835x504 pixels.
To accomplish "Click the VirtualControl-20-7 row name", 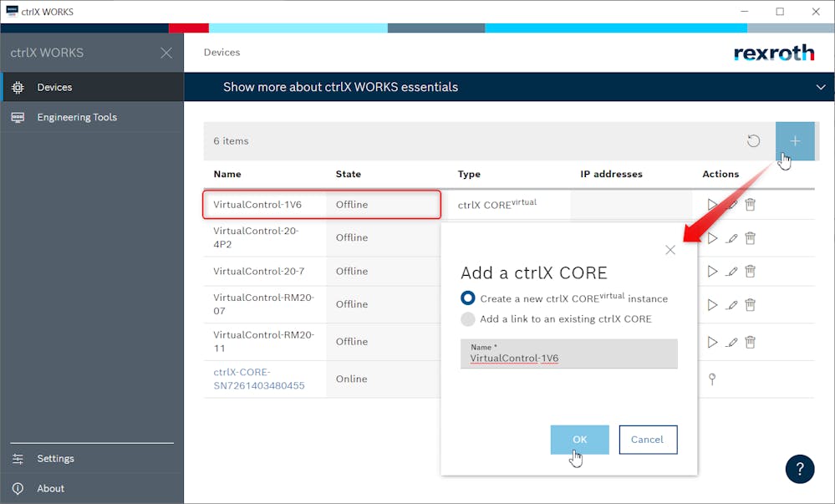I will coord(259,271).
